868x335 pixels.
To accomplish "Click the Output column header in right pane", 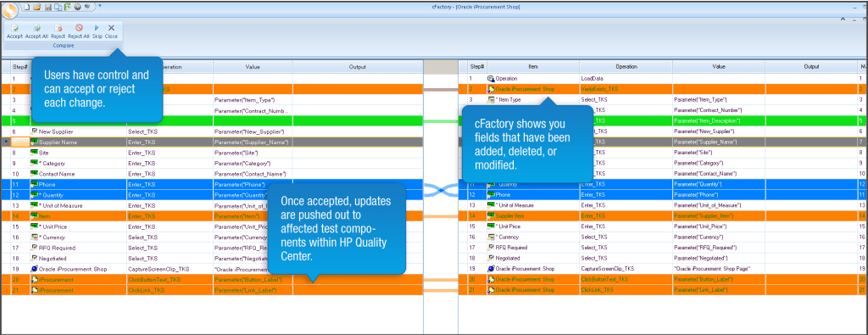I will [x=811, y=66].
